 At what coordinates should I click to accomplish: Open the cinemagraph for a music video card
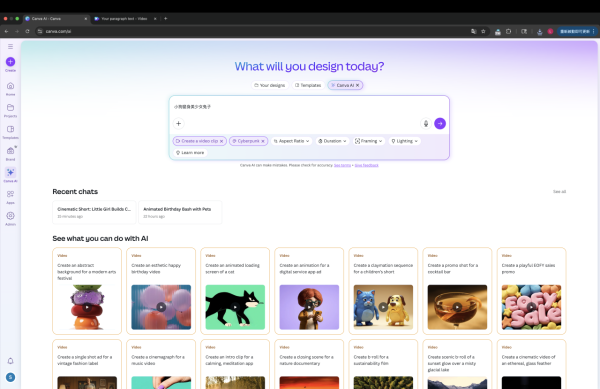point(161,365)
